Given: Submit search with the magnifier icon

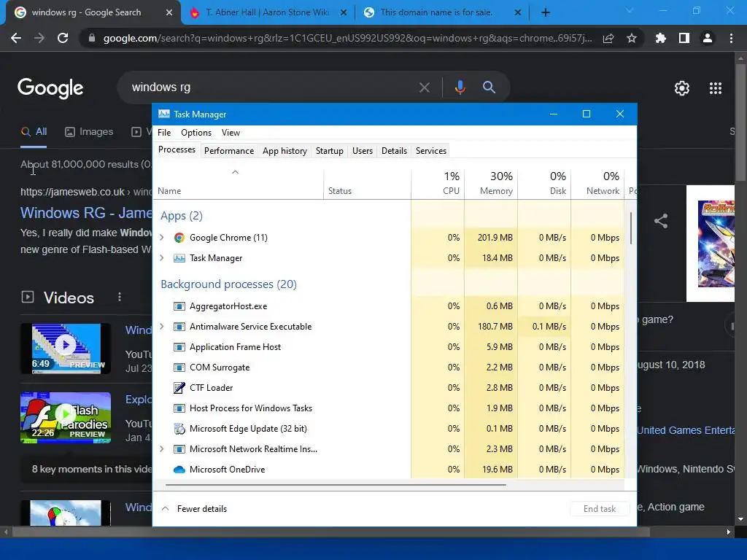Looking at the screenshot, I should [489, 87].
